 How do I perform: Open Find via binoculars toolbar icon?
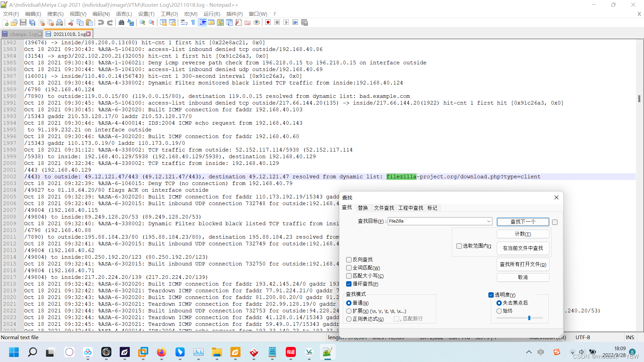coord(121,22)
